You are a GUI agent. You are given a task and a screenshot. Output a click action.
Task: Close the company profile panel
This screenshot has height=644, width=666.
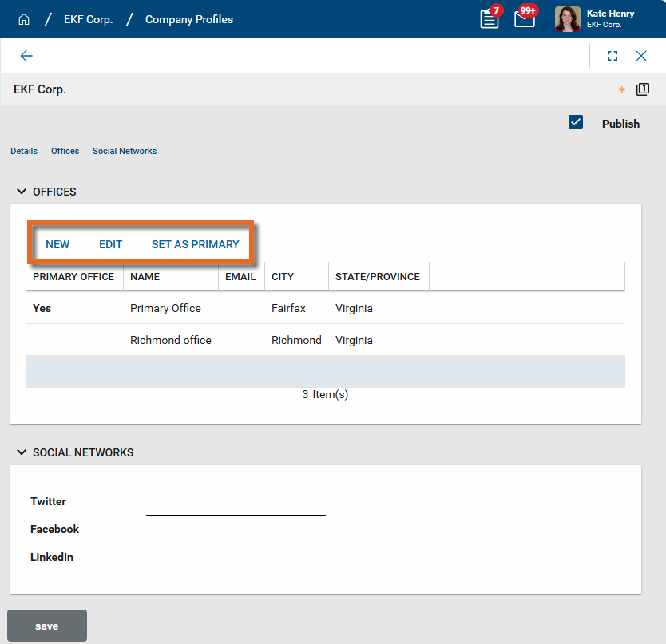tap(641, 56)
